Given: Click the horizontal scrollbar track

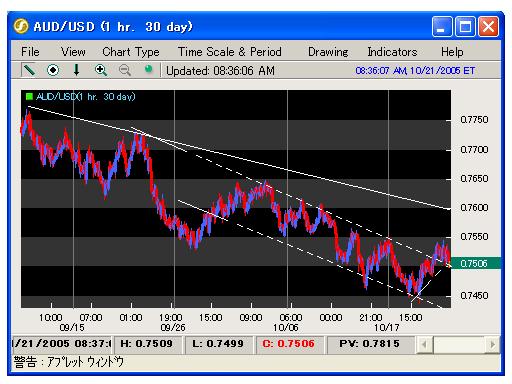Looking at the screenshot, I should 459,344.
